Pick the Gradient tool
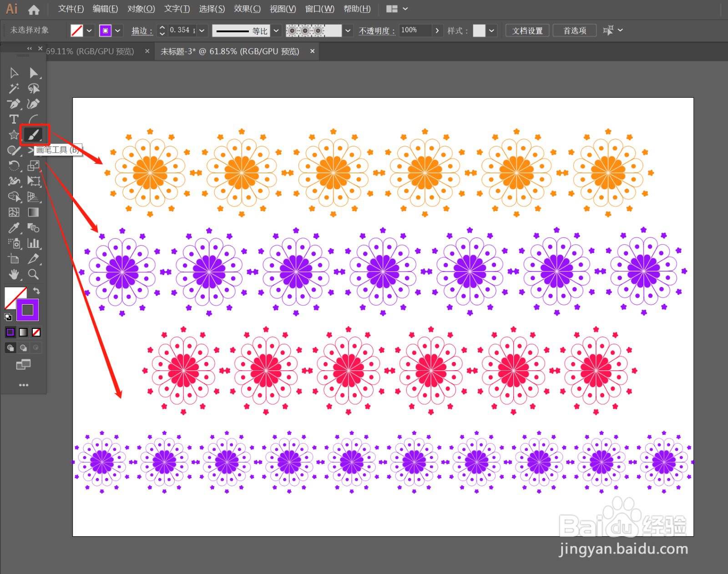Viewport: 728px width, 574px height. click(x=33, y=212)
